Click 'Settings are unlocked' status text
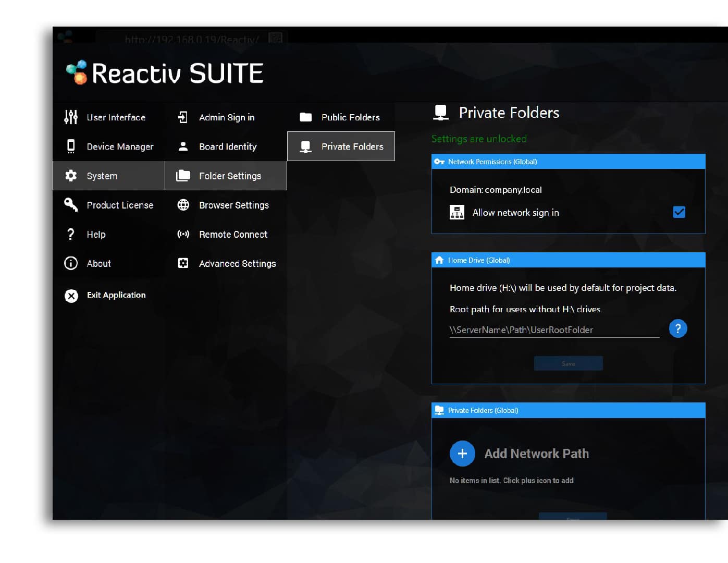 pos(479,139)
